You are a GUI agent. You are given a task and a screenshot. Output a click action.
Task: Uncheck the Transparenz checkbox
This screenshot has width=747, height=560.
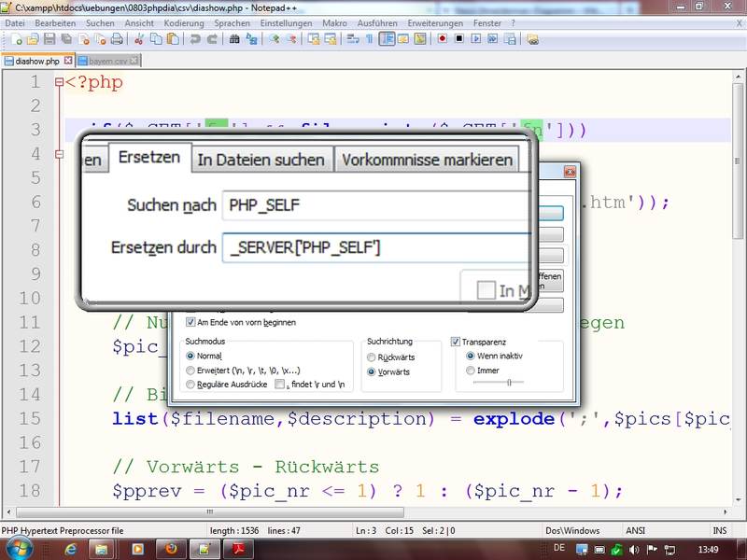[457, 342]
